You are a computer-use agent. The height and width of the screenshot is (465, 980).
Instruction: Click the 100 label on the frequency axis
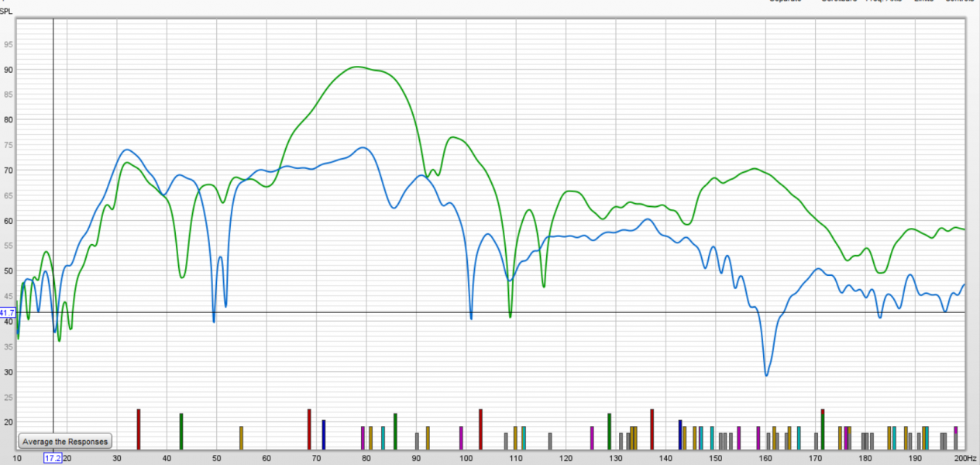click(x=466, y=459)
